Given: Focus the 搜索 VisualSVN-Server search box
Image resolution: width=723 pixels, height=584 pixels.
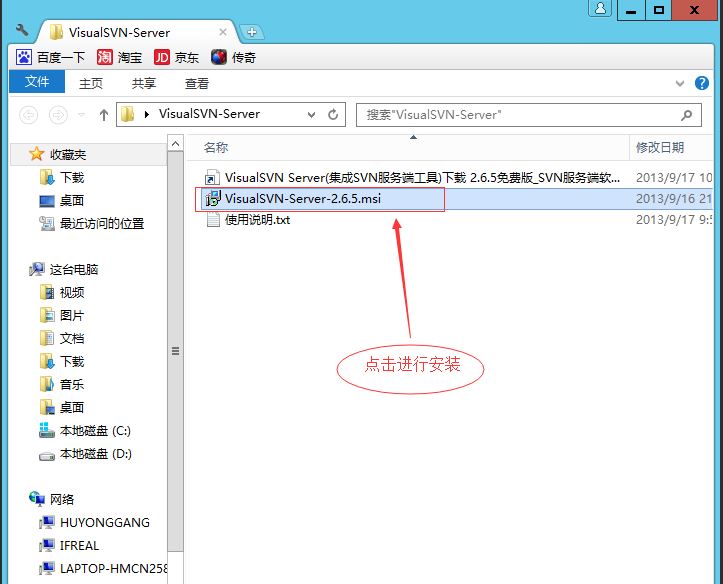Looking at the screenshot, I should click(x=529, y=115).
